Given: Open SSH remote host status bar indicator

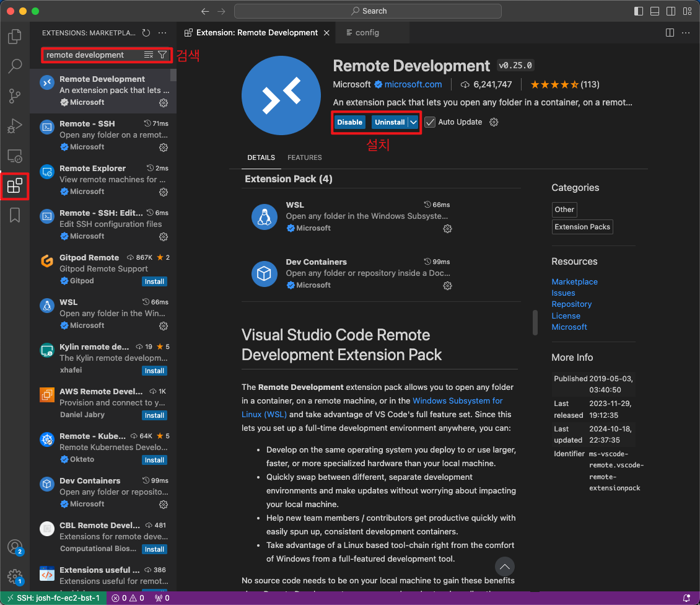Looking at the screenshot, I should click(x=53, y=598).
